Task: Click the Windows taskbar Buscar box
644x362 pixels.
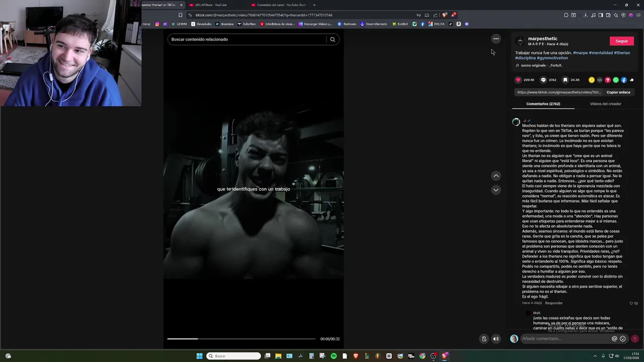Action: (x=234, y=356)
